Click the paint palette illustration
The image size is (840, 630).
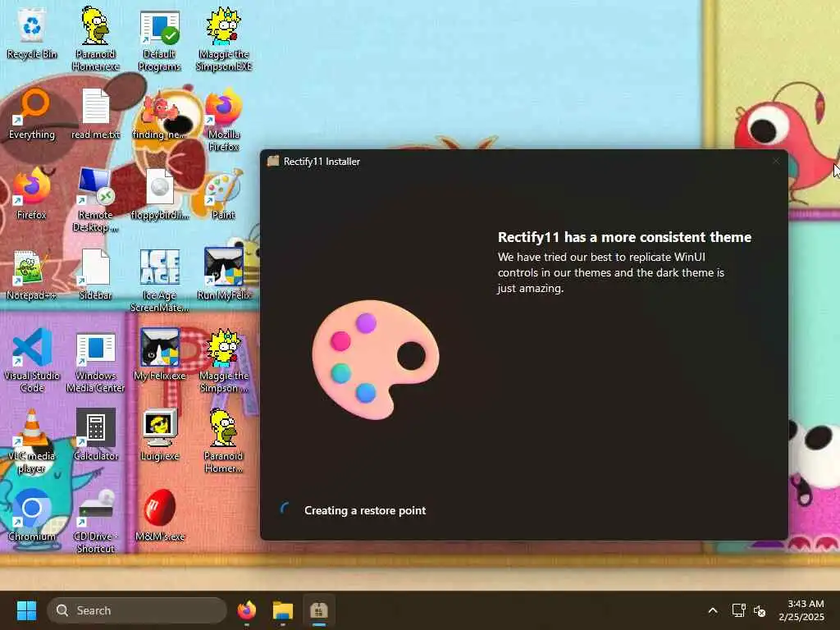[376, 359]
